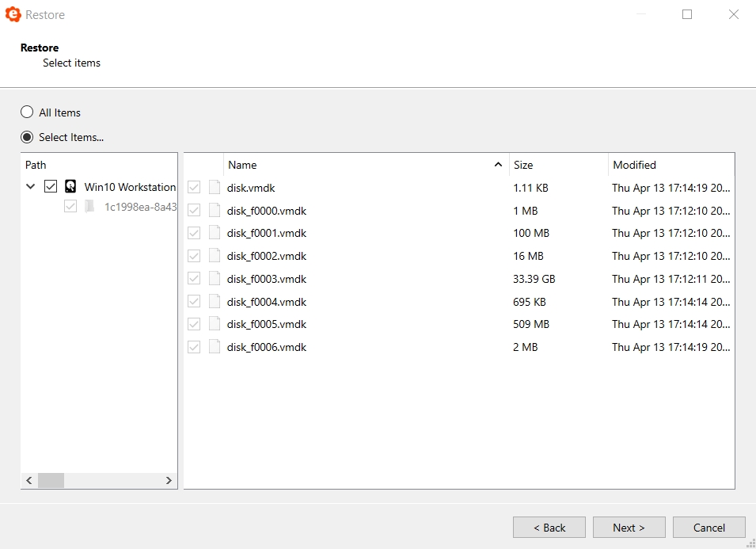This screenshot has width=756, height=549.
Task: Select the disk.vmdk file name
Action: 251,188
